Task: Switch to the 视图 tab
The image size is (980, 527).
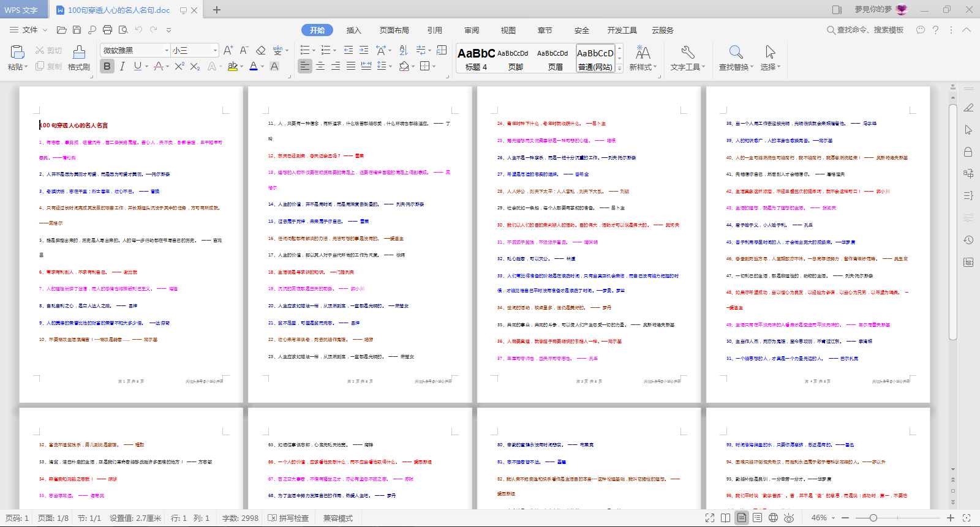Action: [508, 30]
